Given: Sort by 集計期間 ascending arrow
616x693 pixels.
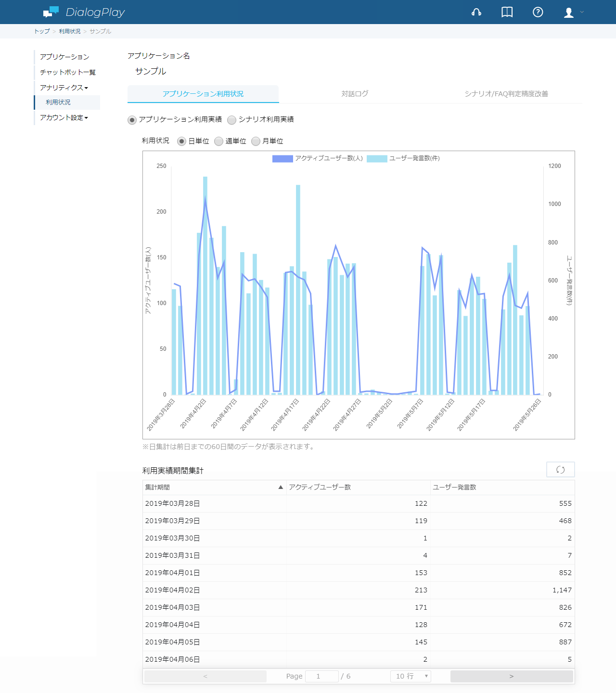Looking at the screenshot, I should (281, 487).
